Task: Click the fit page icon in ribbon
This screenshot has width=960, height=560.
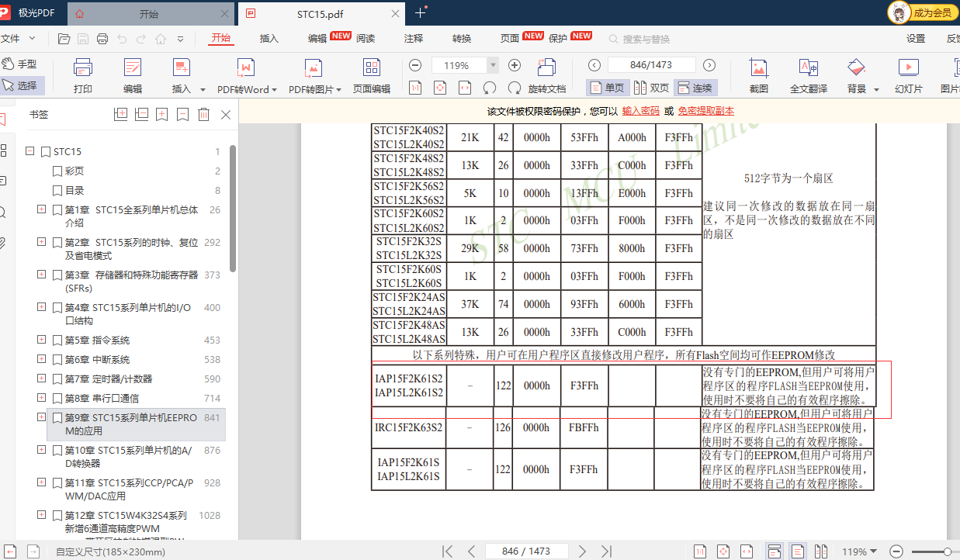Action: [x=440, y=88]
